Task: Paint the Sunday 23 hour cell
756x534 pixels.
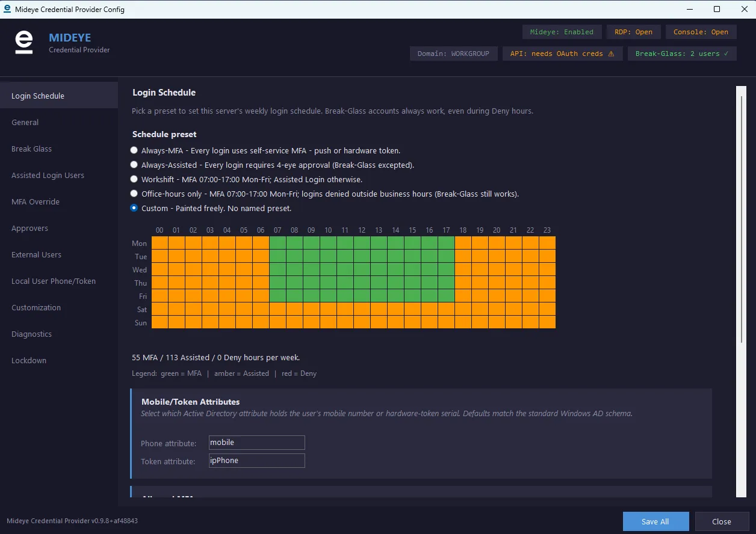Action: point(547,322)
